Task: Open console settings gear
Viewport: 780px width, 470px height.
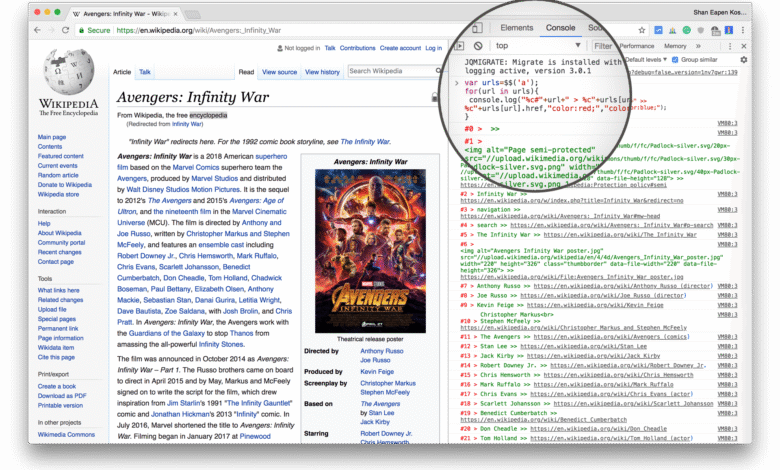Action: (x=744, y=60)
